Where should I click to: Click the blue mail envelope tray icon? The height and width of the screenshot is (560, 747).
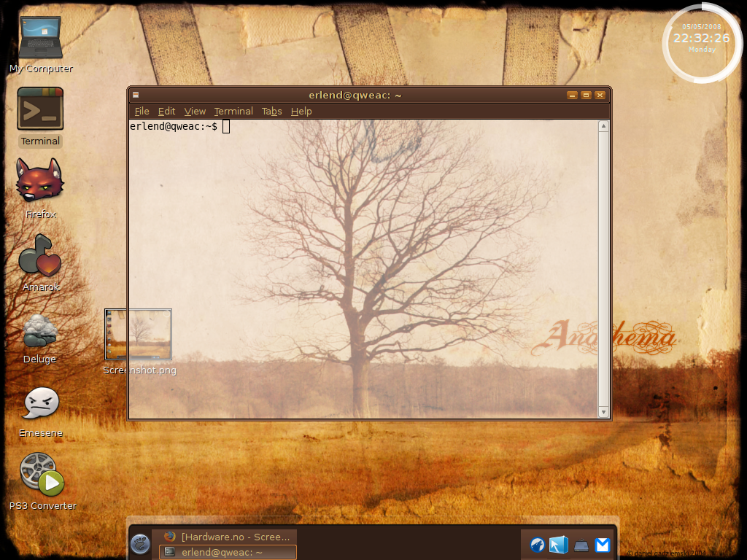(x=603, y=545)
